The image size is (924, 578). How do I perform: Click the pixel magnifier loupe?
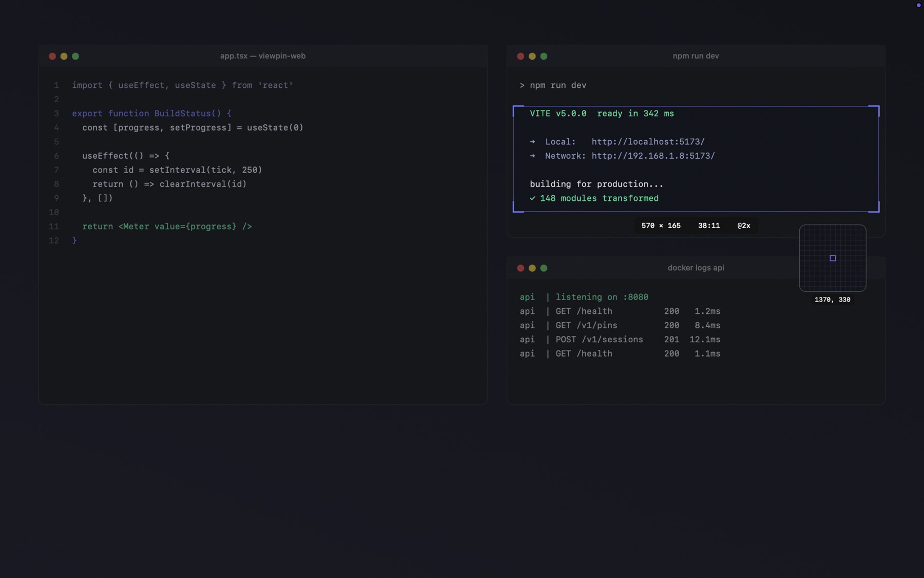coord(833,258)
